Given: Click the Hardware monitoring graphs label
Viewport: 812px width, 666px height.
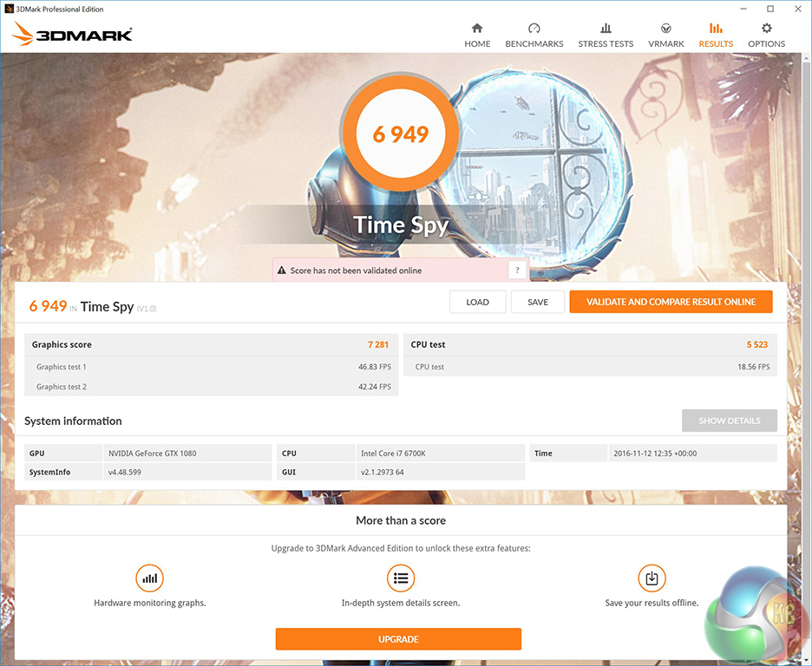Looking at the screenshot, I should [150, 603].
